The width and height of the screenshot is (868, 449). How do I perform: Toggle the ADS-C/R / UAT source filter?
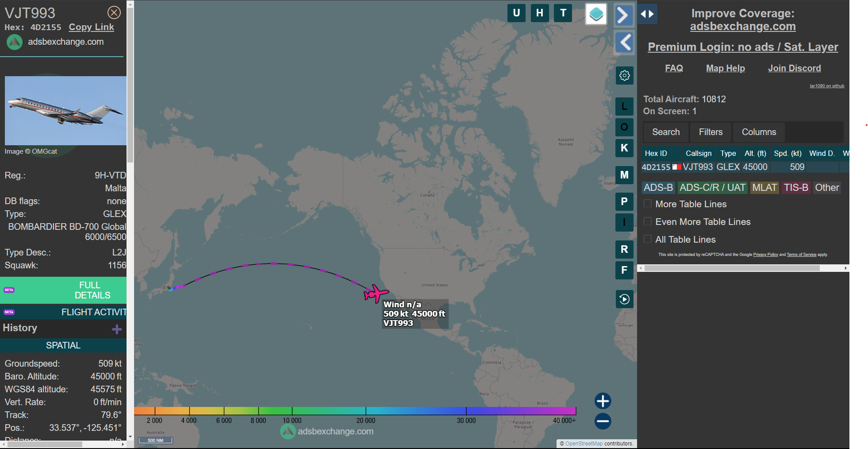point(712,188)
